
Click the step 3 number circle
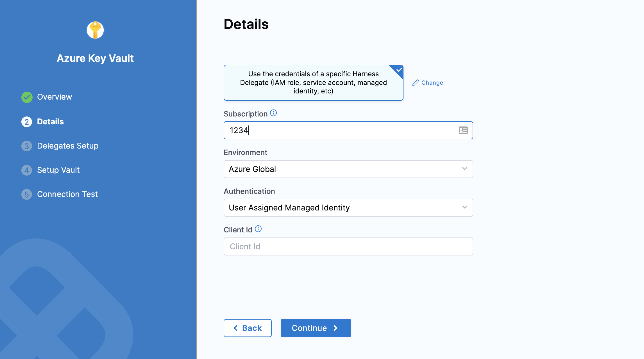27,146
